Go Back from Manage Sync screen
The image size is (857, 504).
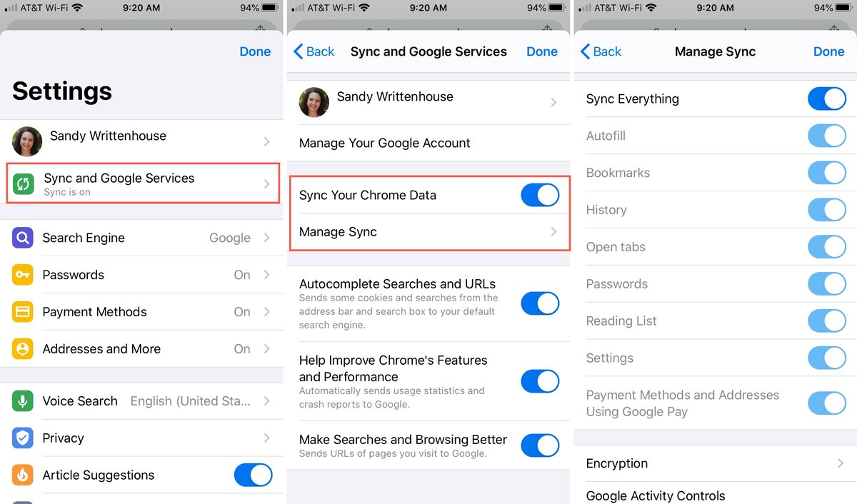(x=601, y=51)
